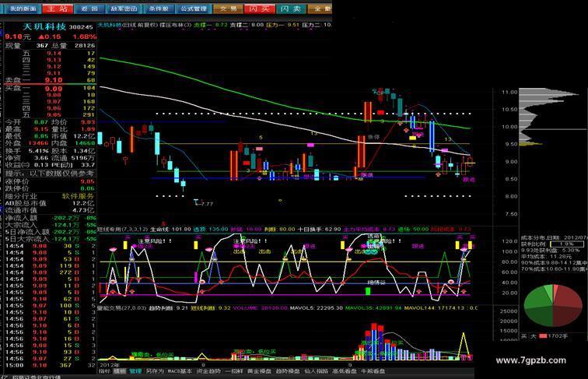
Task: Click the buy/sell pie chart
Action: pos(553,305)
